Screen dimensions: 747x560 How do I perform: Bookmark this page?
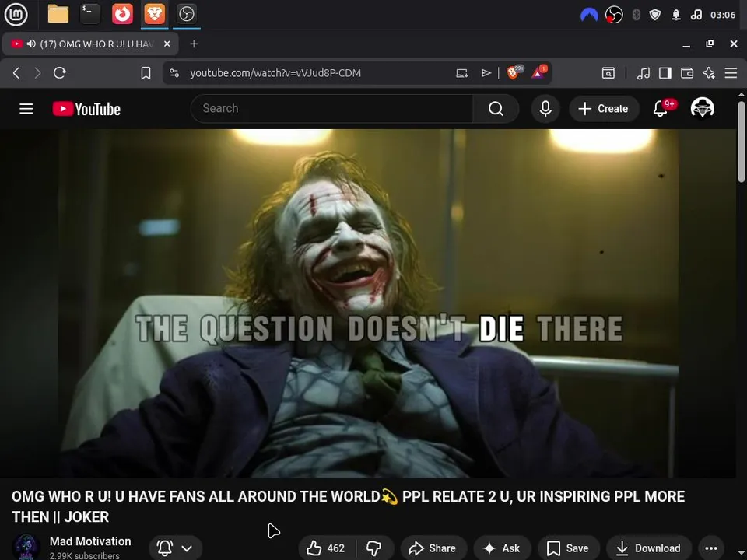click(146, 73)
